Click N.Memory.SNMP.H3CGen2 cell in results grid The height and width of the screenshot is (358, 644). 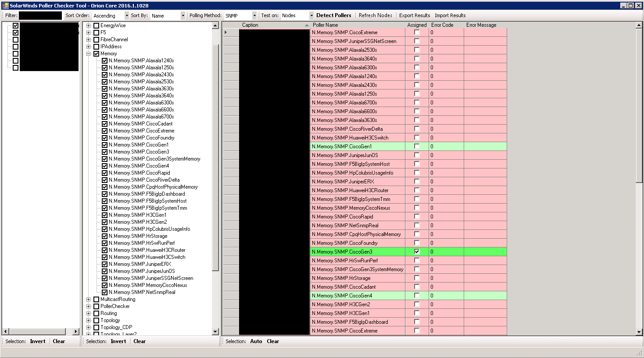(358, 304)
